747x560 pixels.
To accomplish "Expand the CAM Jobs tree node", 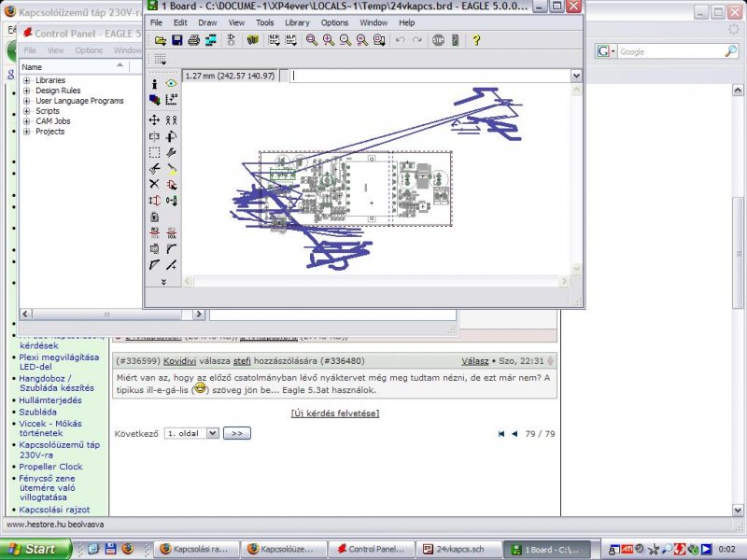I will 27,121.
